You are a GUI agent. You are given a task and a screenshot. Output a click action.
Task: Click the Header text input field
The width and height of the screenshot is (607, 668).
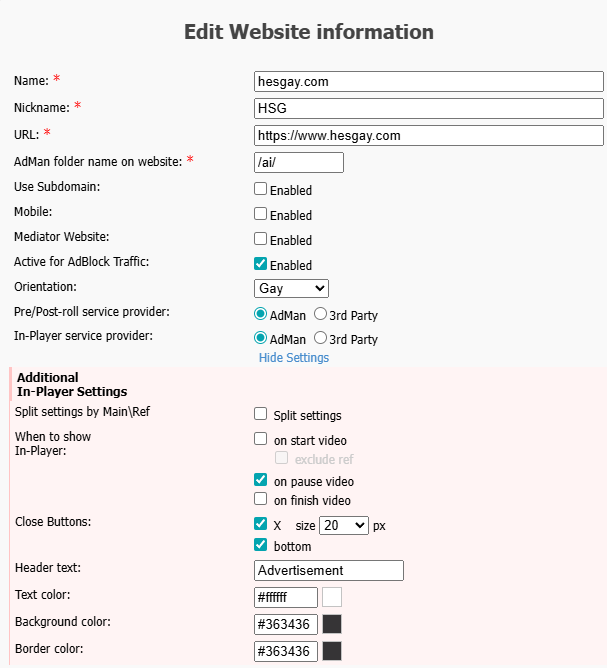[329, 570]
